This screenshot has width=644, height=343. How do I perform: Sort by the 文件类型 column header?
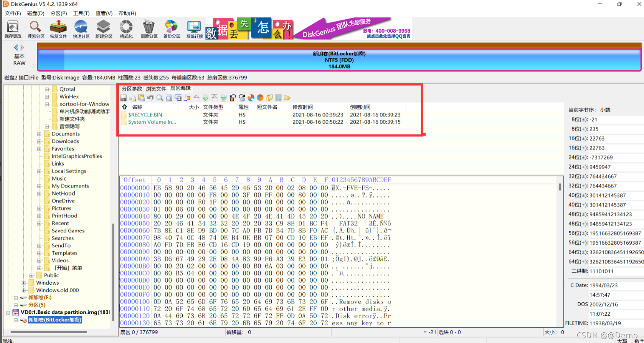218,107
